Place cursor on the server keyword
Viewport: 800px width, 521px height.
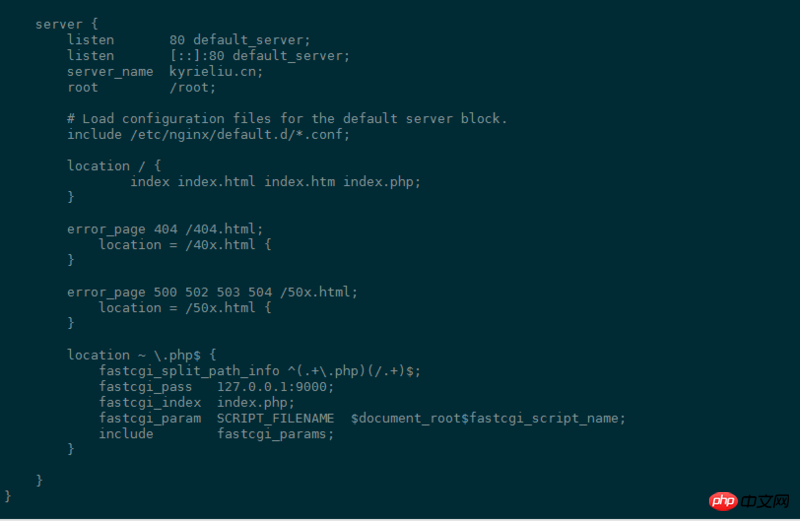coord(59,24)
